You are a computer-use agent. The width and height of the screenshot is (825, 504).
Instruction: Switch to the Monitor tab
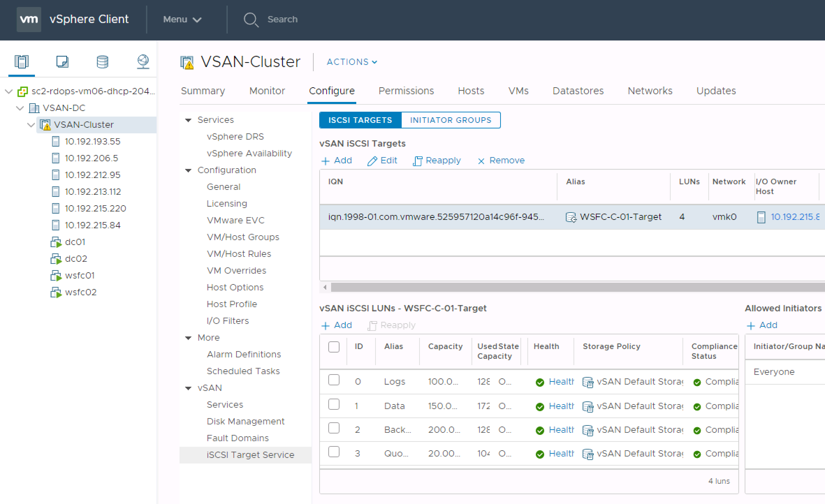[267, 91]
